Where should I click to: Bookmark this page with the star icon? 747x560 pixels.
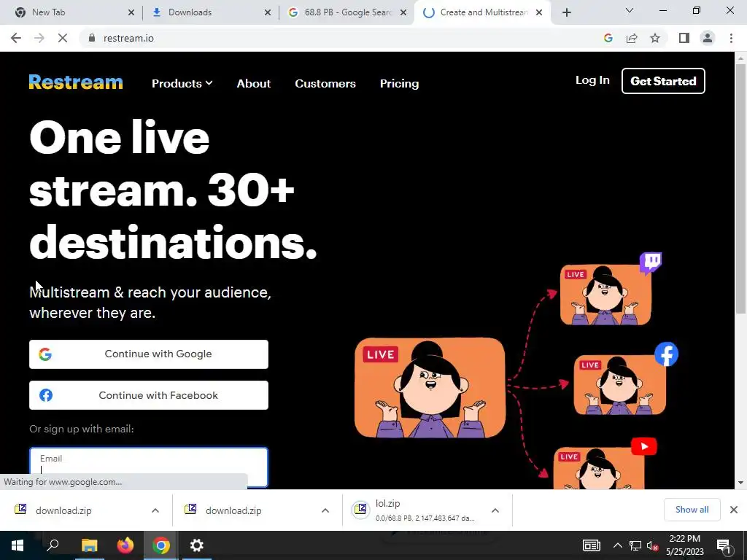coord(655,38)
